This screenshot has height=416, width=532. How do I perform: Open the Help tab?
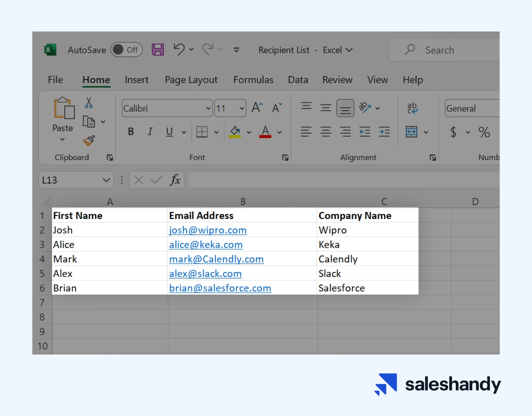click(x=413, y=80)
